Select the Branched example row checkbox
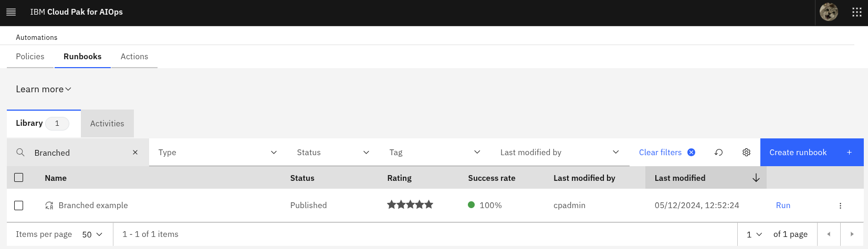 19,205
